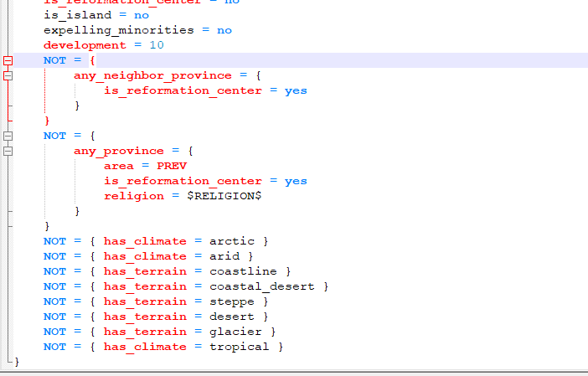Click the any_province keyword

tap(126, 151)
